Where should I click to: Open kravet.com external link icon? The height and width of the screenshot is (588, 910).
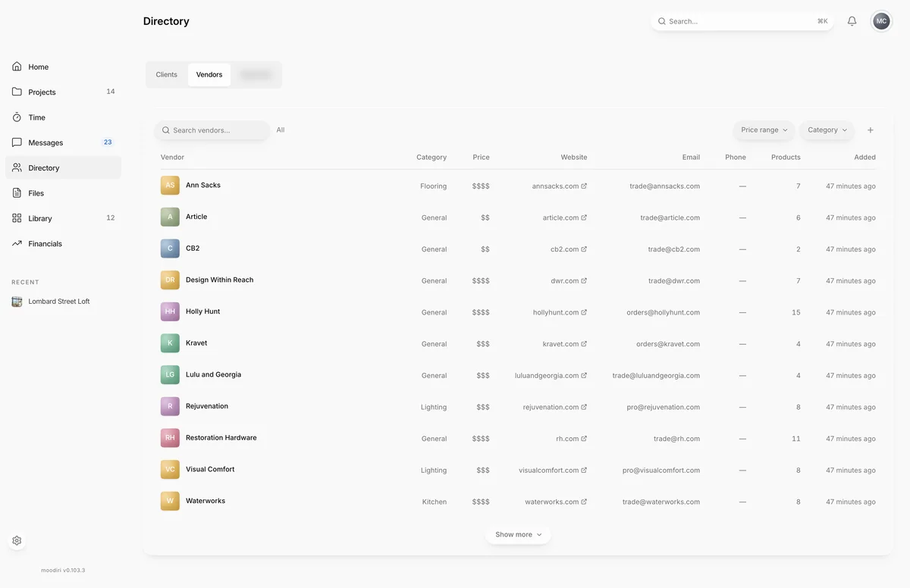point(584,344)
